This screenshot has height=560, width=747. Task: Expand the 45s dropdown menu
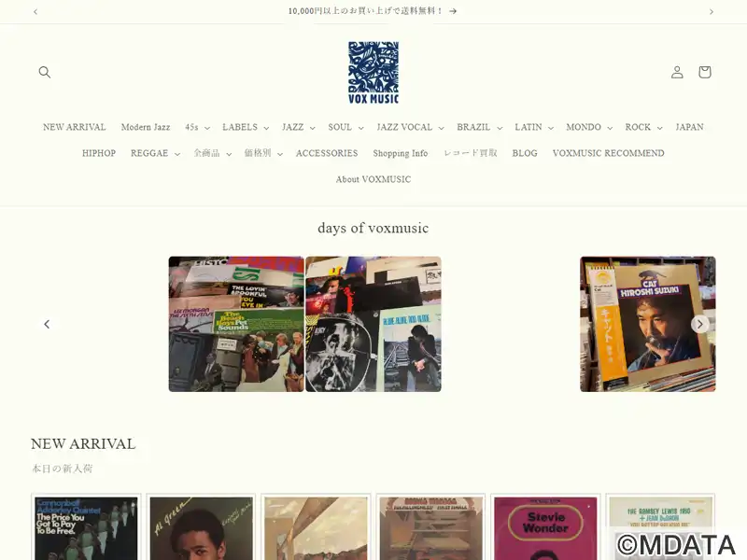197,127
